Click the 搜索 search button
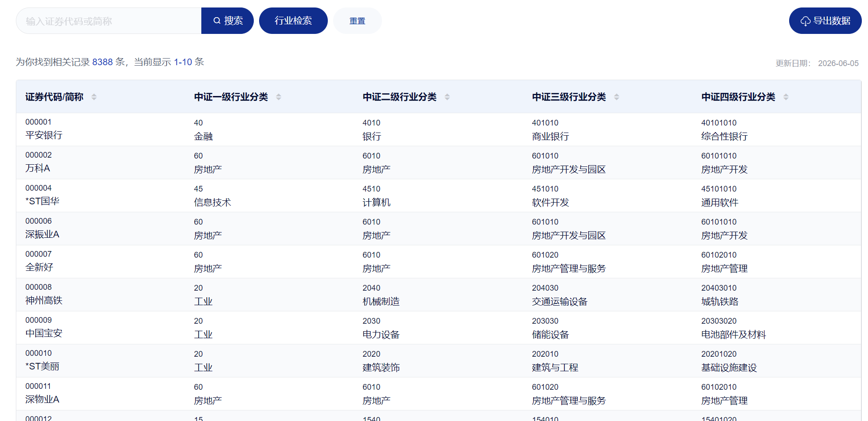Screen dimensions: 868x421 coord(227,21)
